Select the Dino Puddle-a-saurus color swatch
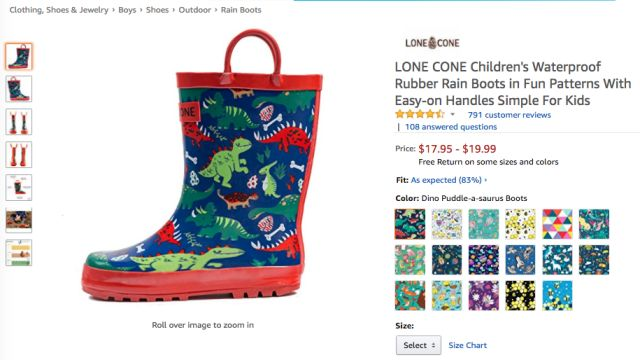Viewport: 640px width, 360px height. tap(410, 224)
